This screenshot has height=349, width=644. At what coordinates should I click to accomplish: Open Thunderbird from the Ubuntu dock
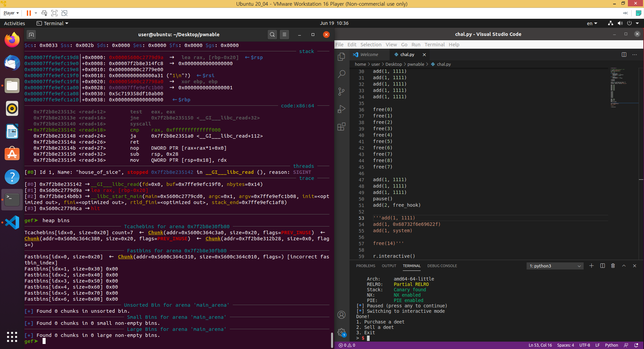(x=12, y=63)
